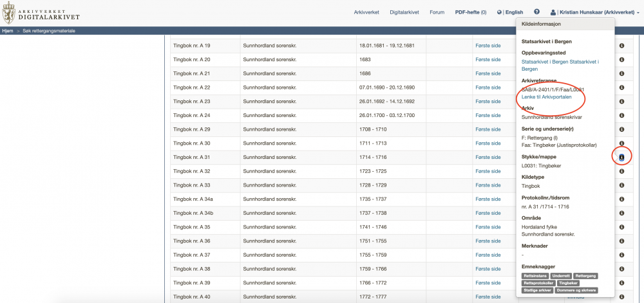Image resolution: width=644 pixels, height=303 pixels.
Task: Open Første side for Tingbok nr. A 20
Action: pos(488,59)
